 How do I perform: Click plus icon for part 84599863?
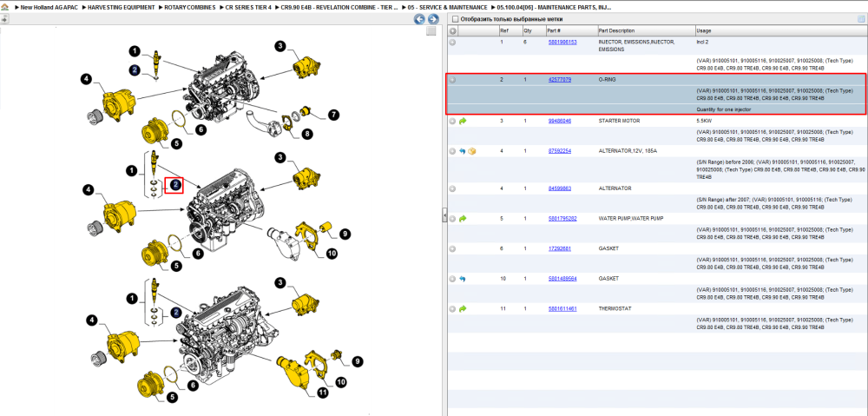pos(452,188)
